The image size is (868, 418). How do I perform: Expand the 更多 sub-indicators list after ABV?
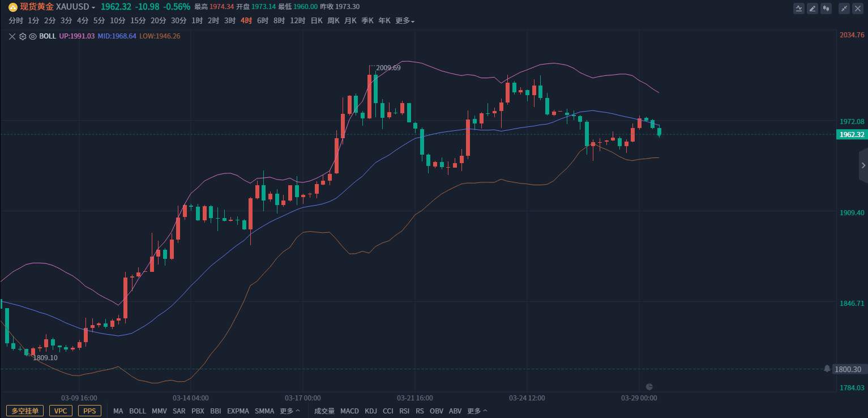[477, 411]
